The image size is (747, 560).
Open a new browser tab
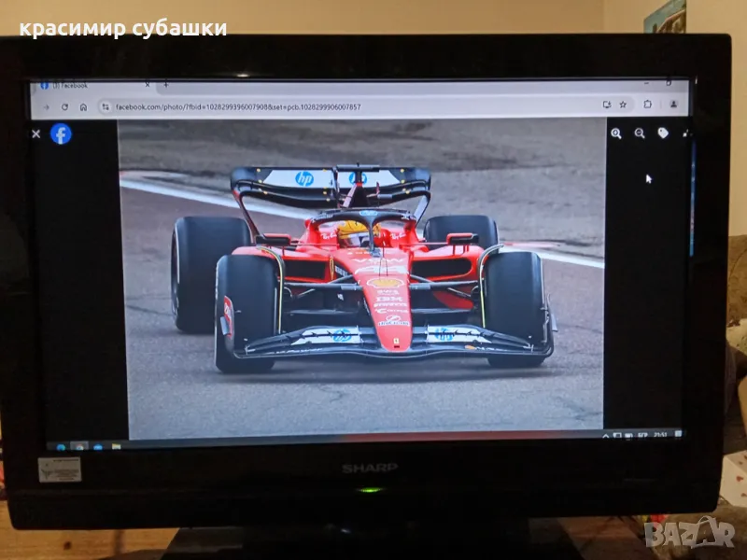(x=165, y=84)
